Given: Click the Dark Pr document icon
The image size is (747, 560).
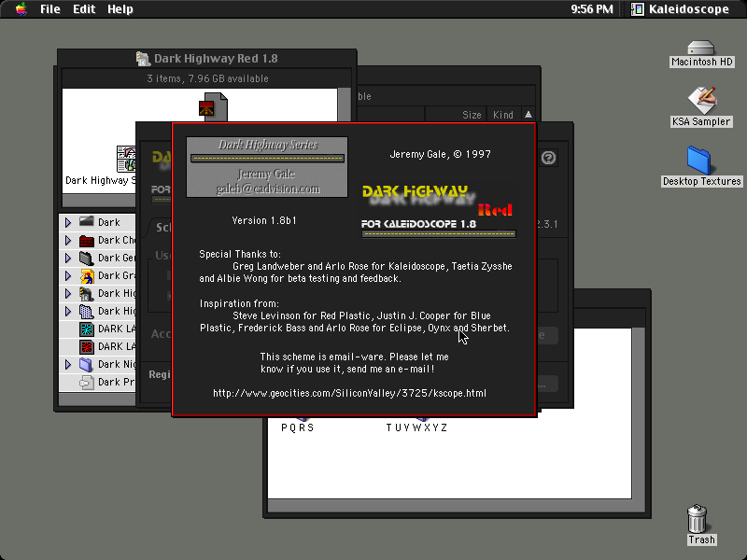Looking at the screenshot, I should tap(86, 382).
